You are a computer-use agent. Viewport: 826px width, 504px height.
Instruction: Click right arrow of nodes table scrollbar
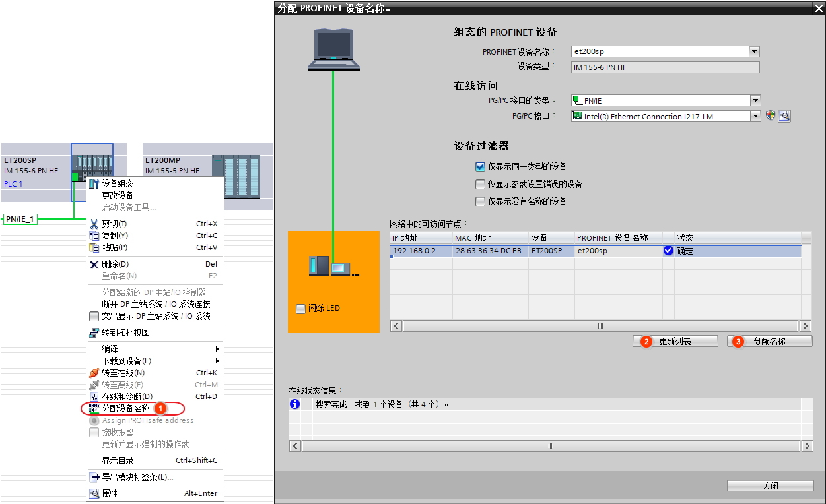point(805,326)
